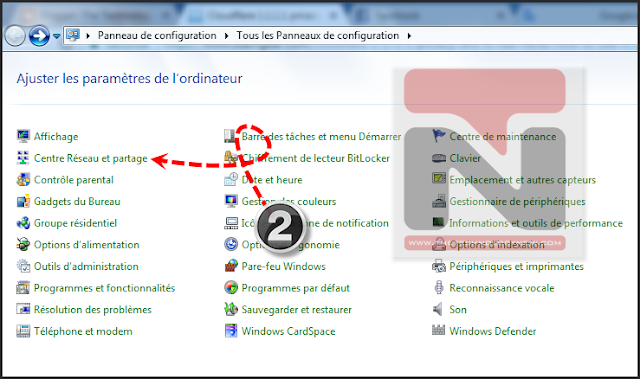Expand arrow after Panneau de configuration
Image resolution: width=640 pixels, height=379 pixels.
(227, 36)
